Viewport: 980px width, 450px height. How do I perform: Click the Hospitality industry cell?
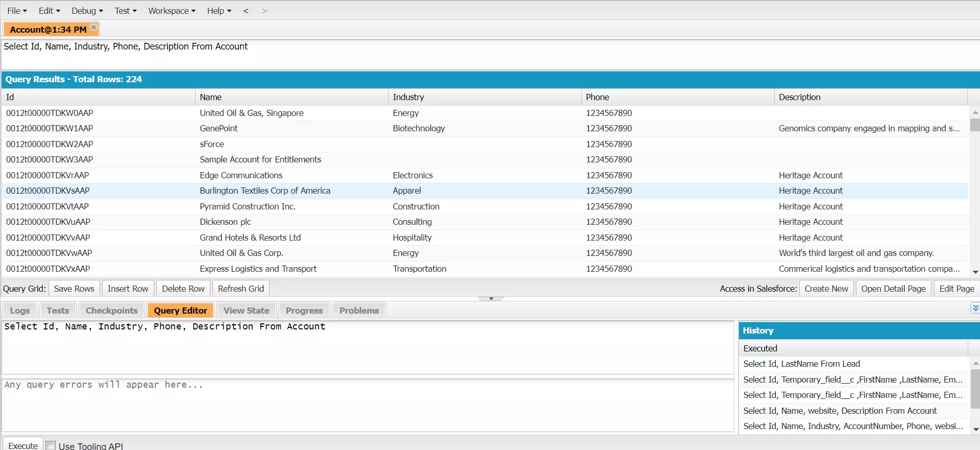tap(485, 238)
